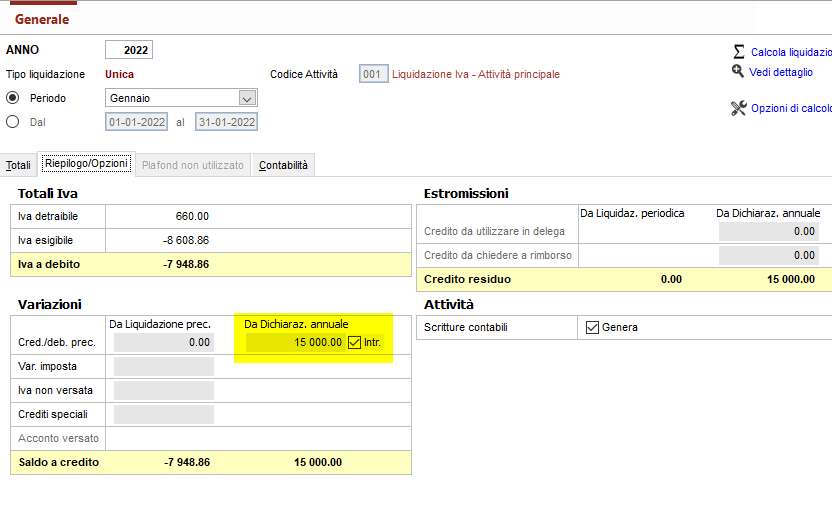
Task: Click the magnifier Vedi dettaglio icon
Action: [x=738, y=71]
